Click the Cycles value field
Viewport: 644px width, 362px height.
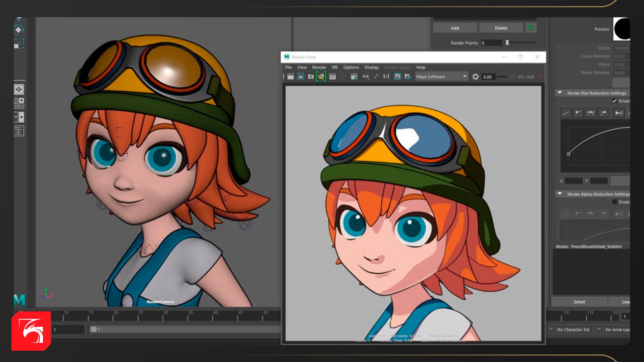pos(622,48)
